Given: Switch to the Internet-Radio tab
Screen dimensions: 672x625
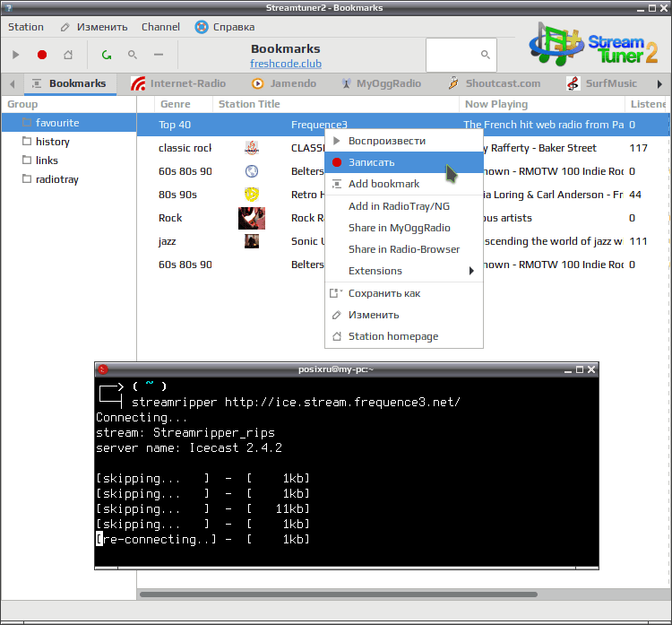Looking at the screenshot, I should point(178,83).
